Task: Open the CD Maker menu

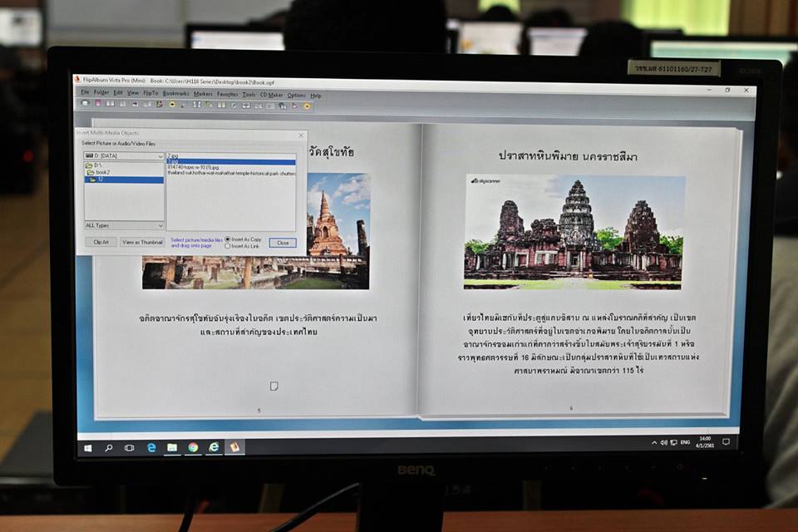Action: point(271,95)
